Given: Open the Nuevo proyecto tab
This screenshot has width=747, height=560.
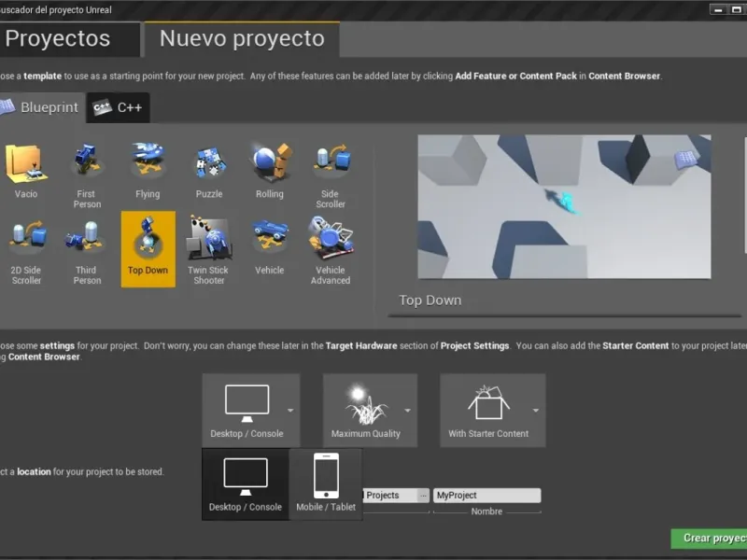Looking at the screenshot, I should click(x=242, y=39).
